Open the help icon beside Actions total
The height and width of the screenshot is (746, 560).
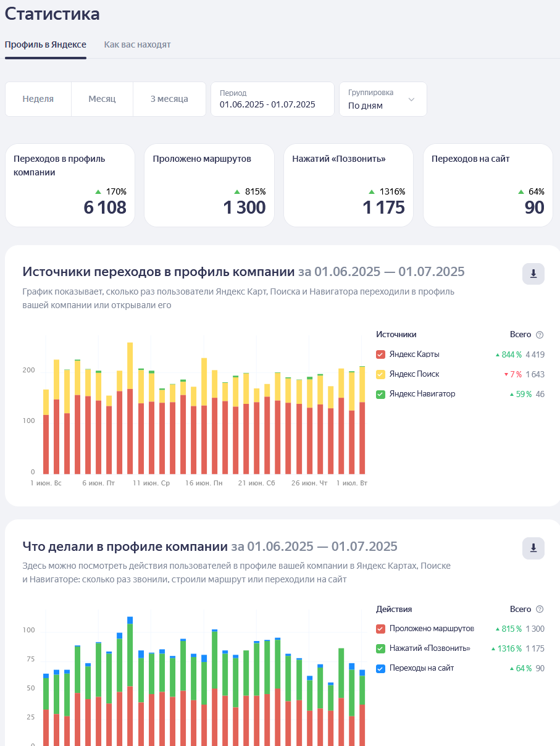pyautogui.click(x=540, y=609)
